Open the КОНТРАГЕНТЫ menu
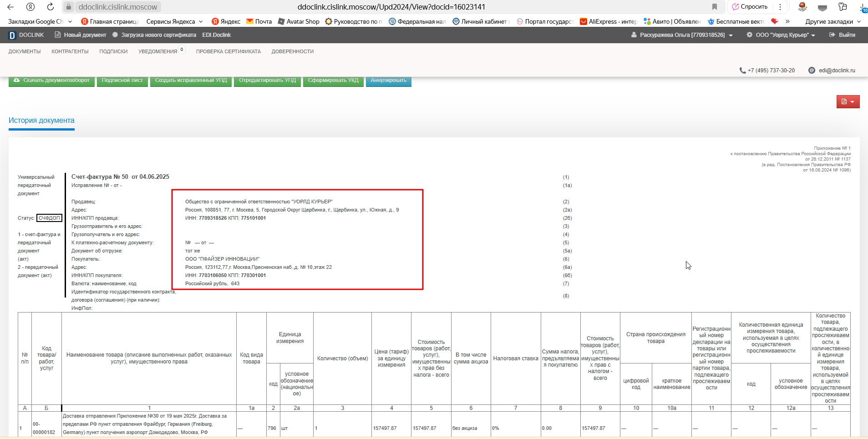Viewport: 868px width, 439px height. click(70, 51)
